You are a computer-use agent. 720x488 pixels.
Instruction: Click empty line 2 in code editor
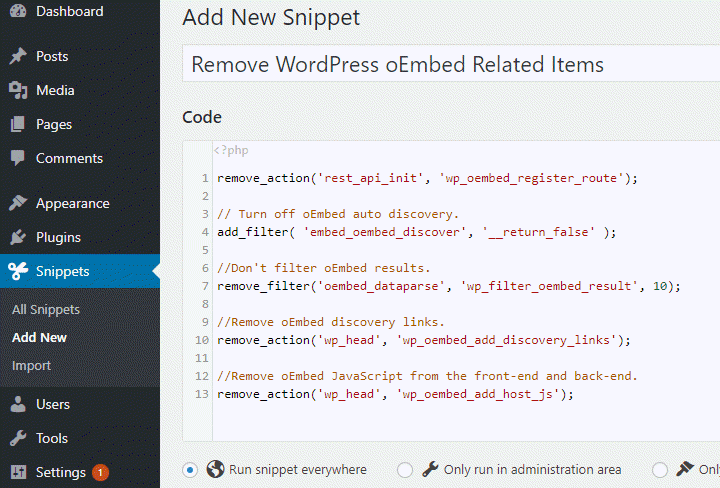point(464,196)
